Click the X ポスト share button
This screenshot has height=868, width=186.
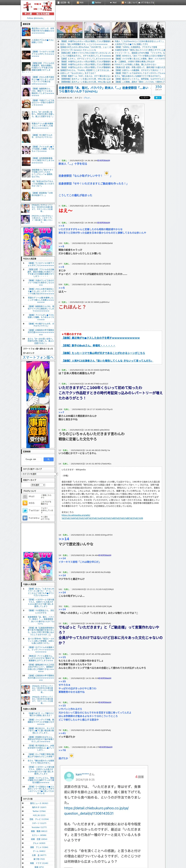coord(145,98)
